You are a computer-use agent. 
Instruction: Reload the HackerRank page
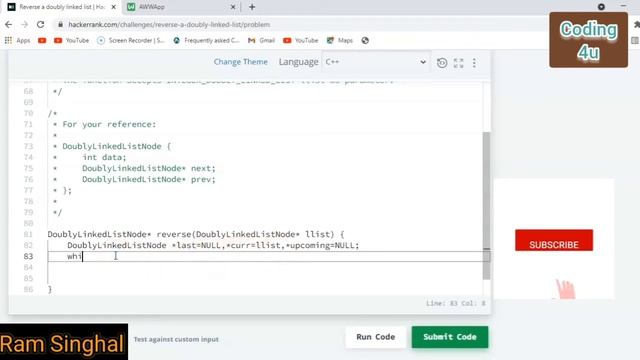point(40,24)
